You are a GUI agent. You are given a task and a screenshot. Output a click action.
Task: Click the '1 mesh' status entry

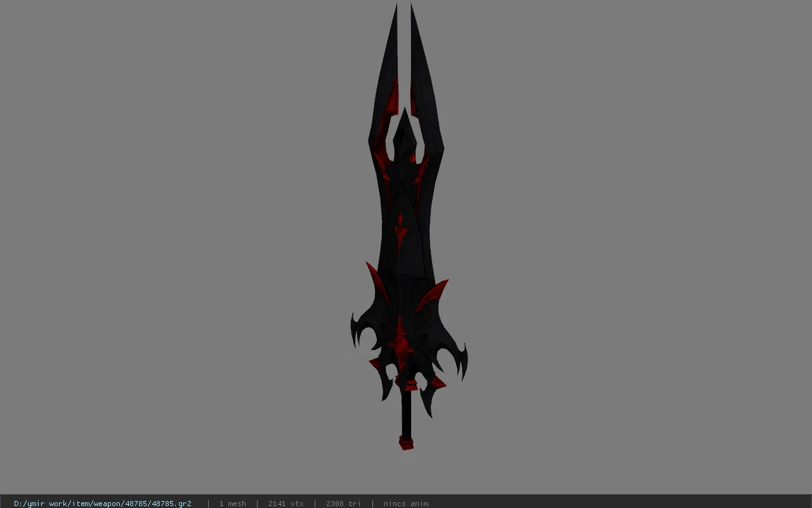click(x=232, y=504)
